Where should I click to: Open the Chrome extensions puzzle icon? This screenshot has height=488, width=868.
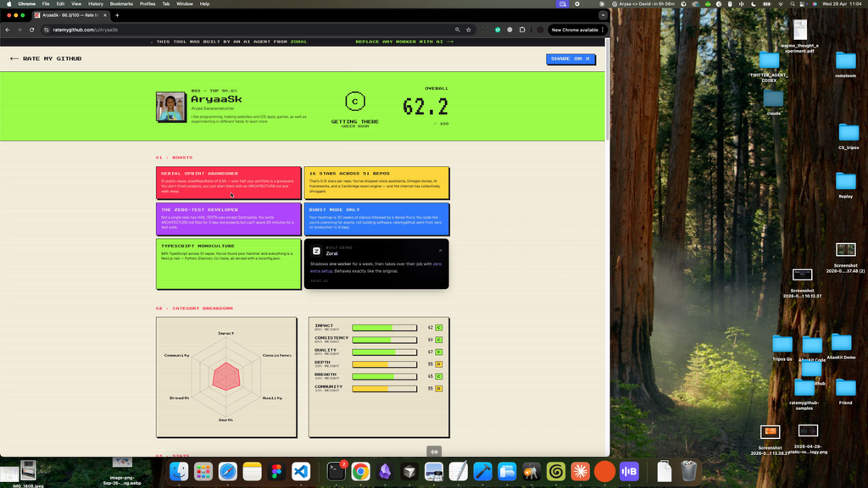[x=522, y=30]
